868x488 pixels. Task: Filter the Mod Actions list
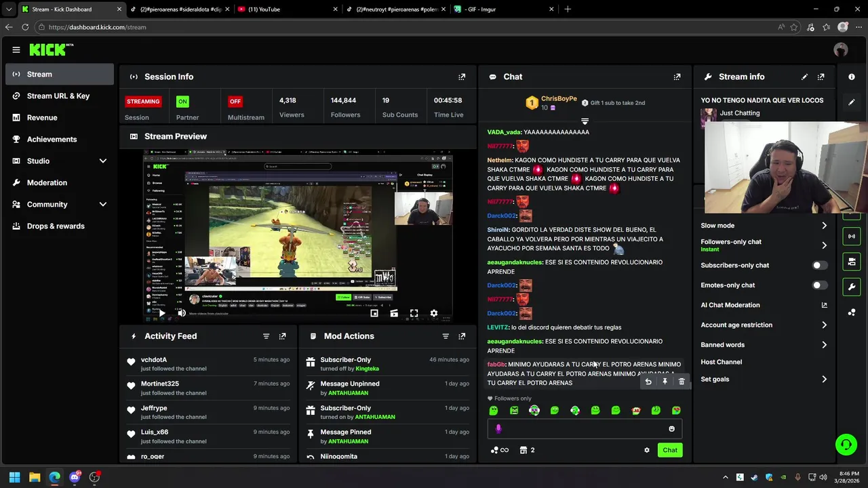pos(446,336)
